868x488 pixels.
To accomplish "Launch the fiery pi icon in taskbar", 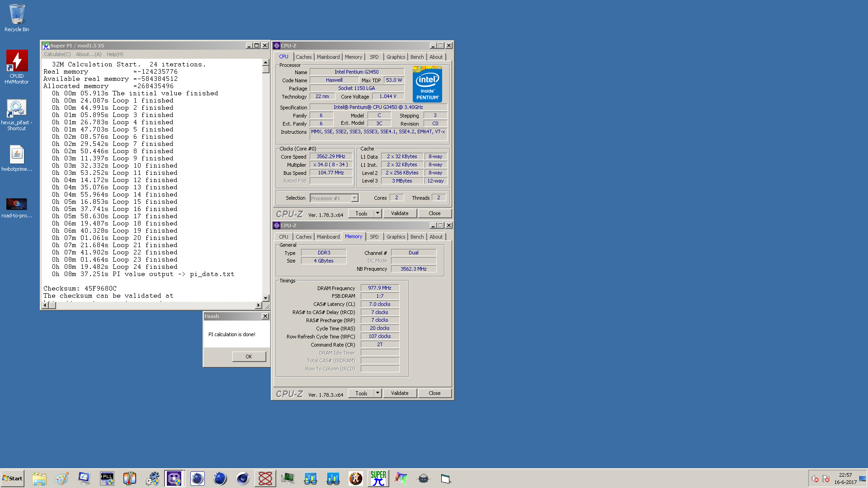I will pos(356,479).
